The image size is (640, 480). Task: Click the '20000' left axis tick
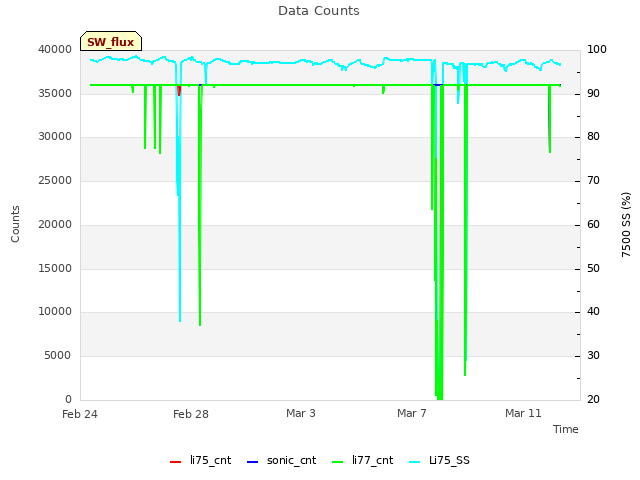(x=55, y=224)
